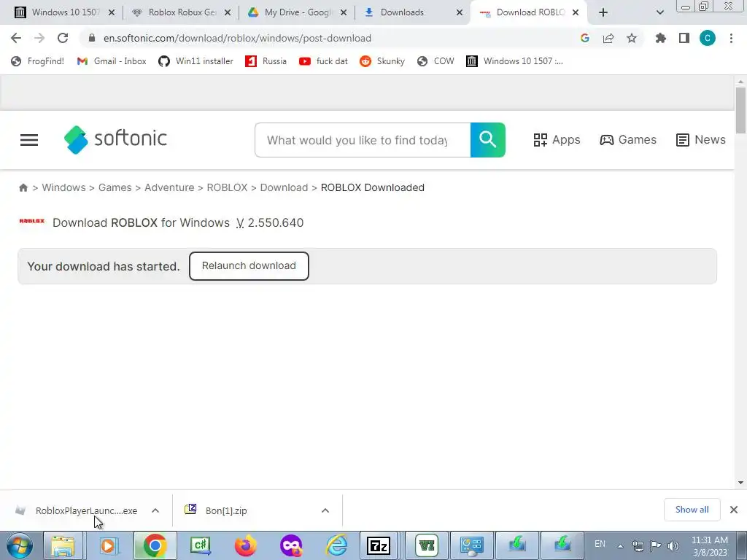
Task: Go back to the previous page
Action: click(x=16, y=38)
